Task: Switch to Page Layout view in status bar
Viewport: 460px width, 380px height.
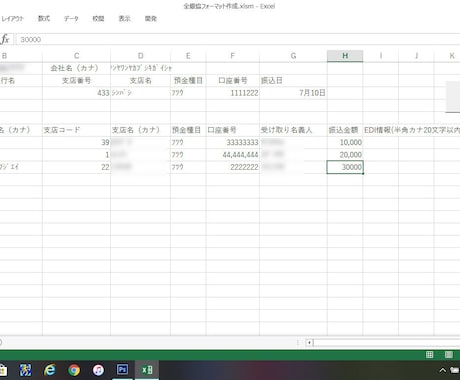Action: [x=449, y=355]
